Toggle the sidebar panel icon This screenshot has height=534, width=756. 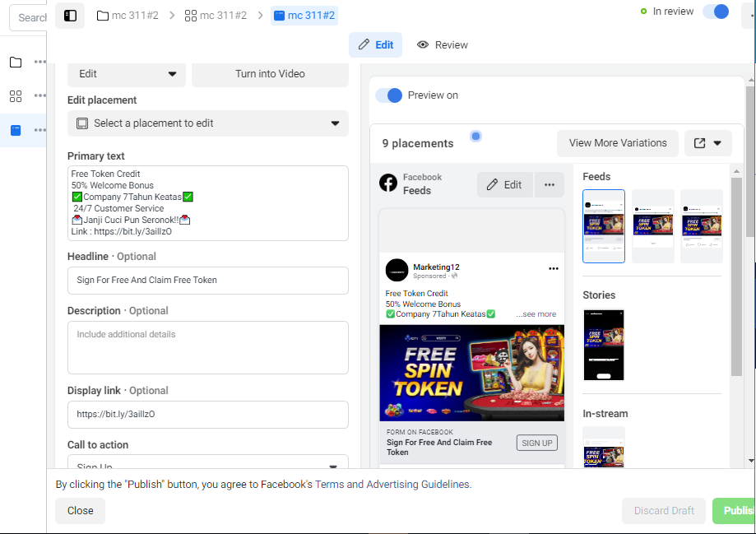tap(70, 16)
